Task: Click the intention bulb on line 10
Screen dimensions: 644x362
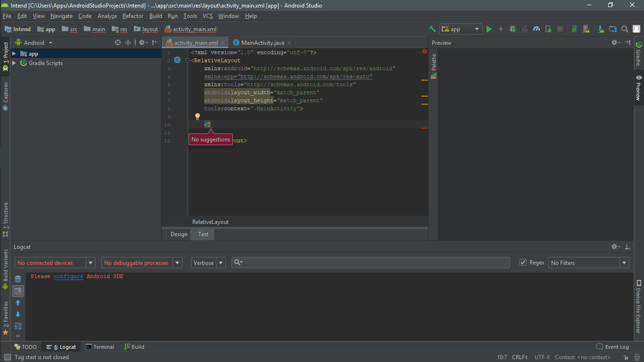Action: [197, 116]
